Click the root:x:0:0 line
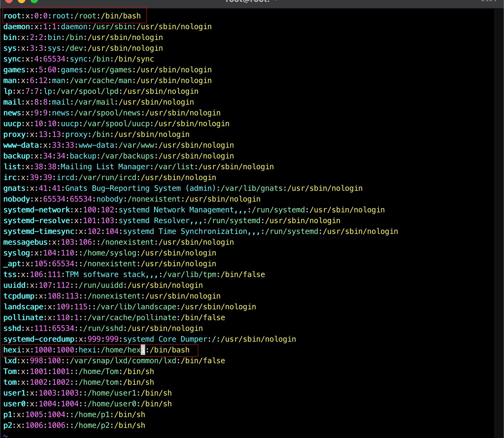The width and height of the screenshot is (504, 438). click(x=72, y=16)
